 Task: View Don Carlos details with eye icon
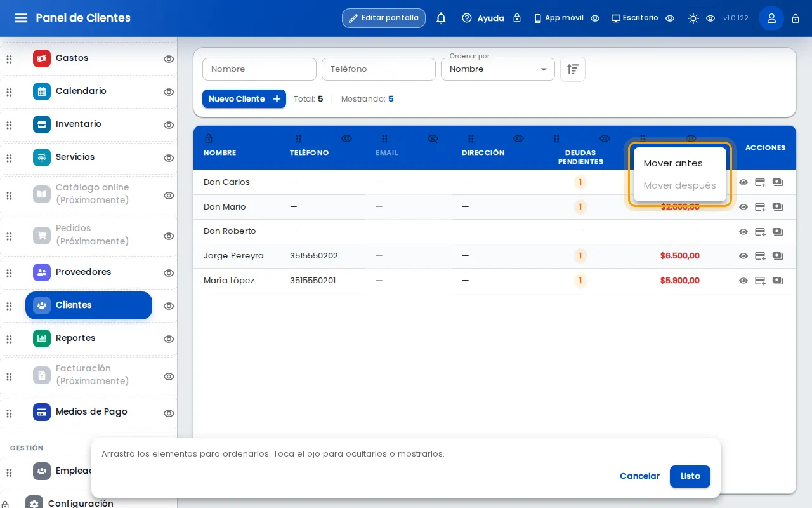click(x=743, y=182)
